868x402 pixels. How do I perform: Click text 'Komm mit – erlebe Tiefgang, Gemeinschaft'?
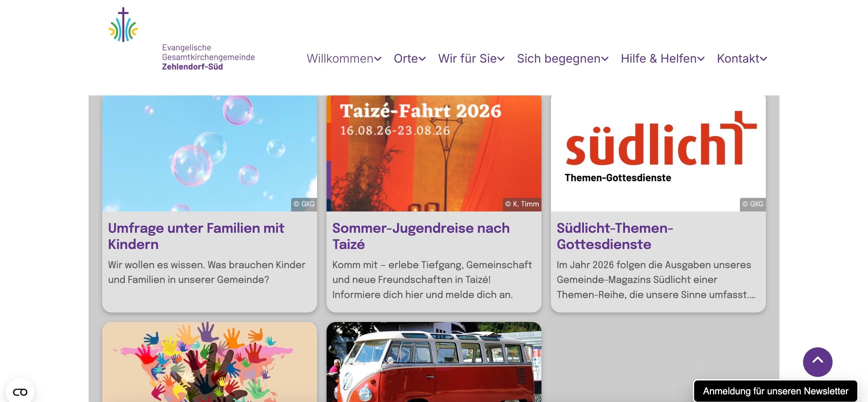click(x=432, y=265)
